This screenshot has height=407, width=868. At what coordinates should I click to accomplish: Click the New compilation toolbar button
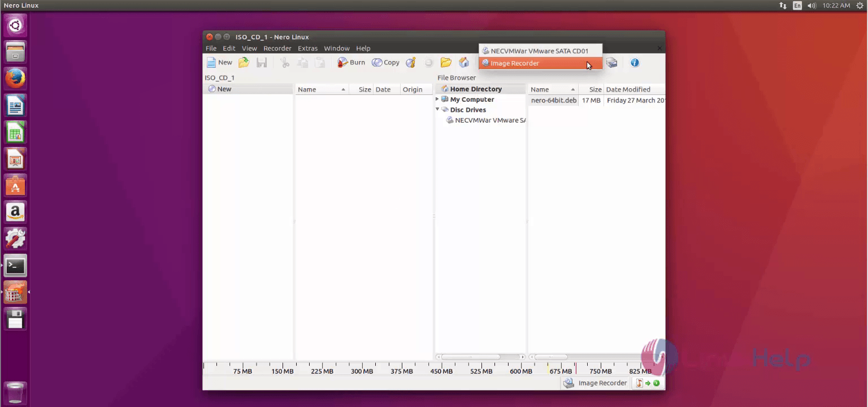pos(219,63)
